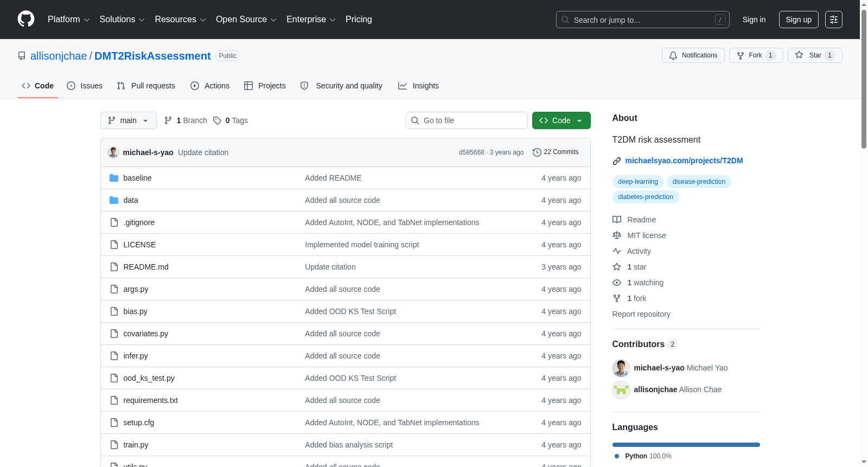The height and width of the screenshot is (467, 868).
Task: Click the tag icon next to 0 Tags
Action: (217, 120)
